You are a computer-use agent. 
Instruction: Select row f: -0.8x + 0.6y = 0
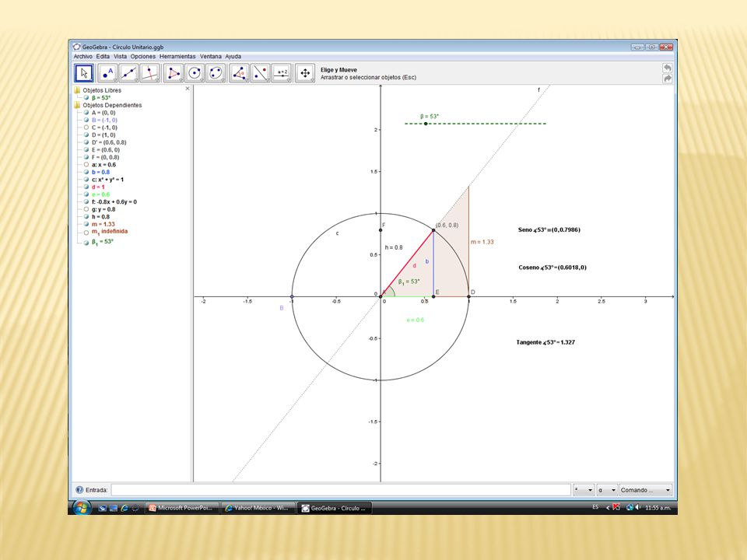click(114, 202)
